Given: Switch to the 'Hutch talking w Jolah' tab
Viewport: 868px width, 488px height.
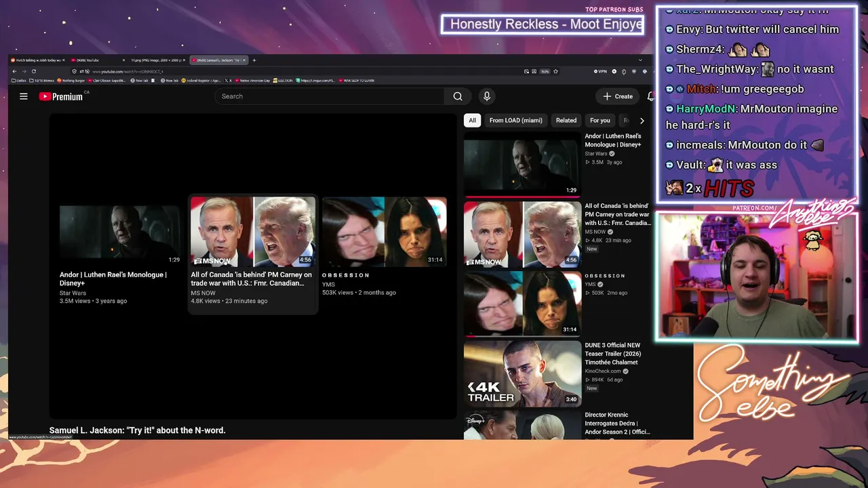Looking at the screenshot, I should (x=37, y=60).
